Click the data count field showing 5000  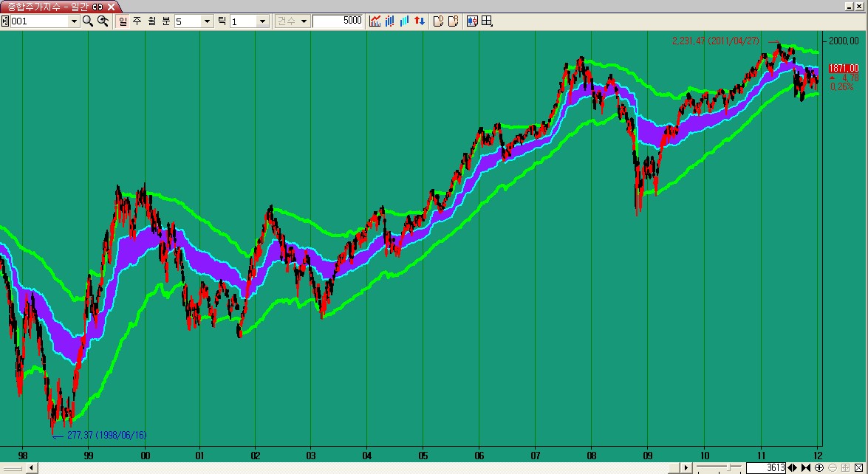click(x=338, y=21)
